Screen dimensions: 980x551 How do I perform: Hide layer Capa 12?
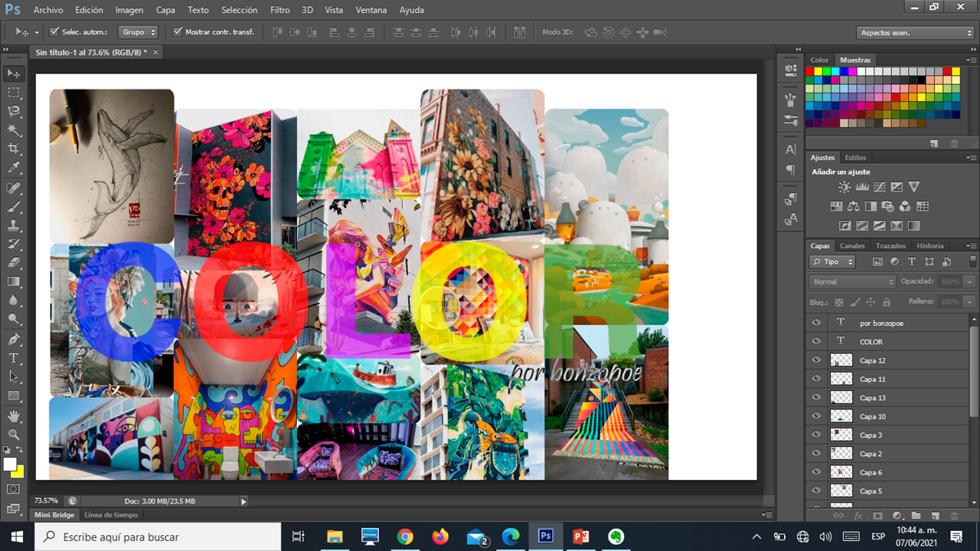pyautogui.click(x=816, y=360)
